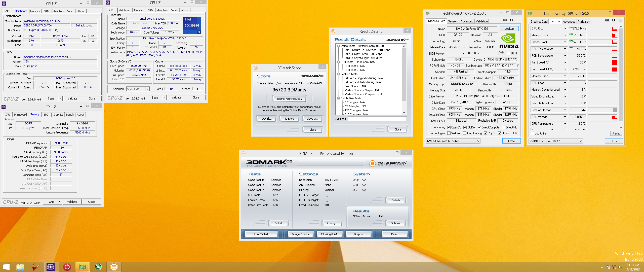The image size is (644, 272).
Task: Click the Run 3DMark button
Action: [x=261, y=234]
